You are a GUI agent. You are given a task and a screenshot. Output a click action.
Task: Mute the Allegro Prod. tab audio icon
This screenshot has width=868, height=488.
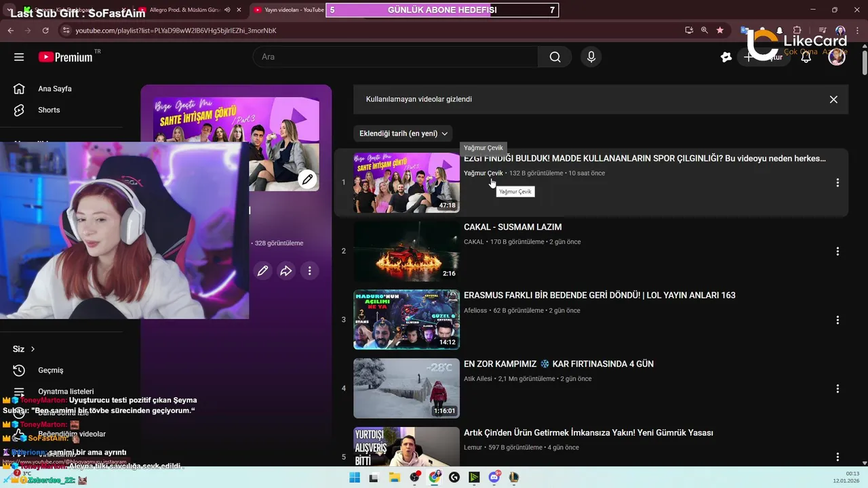tap(227, 10)
